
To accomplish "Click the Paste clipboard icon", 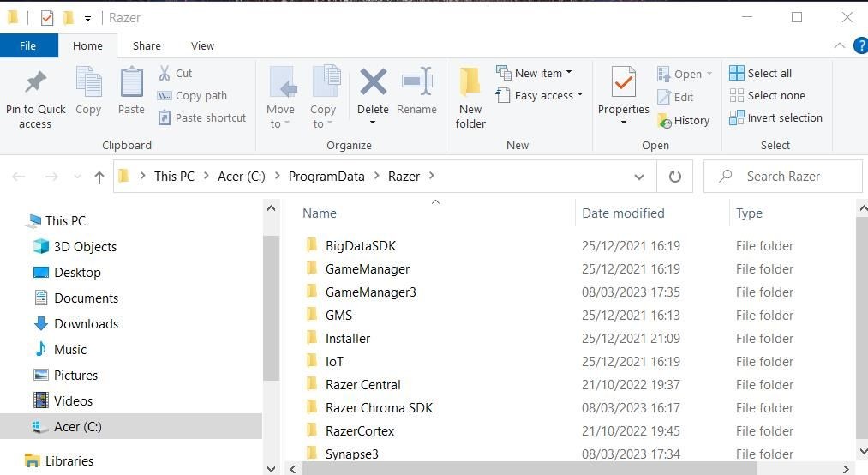I will point(132,82).
